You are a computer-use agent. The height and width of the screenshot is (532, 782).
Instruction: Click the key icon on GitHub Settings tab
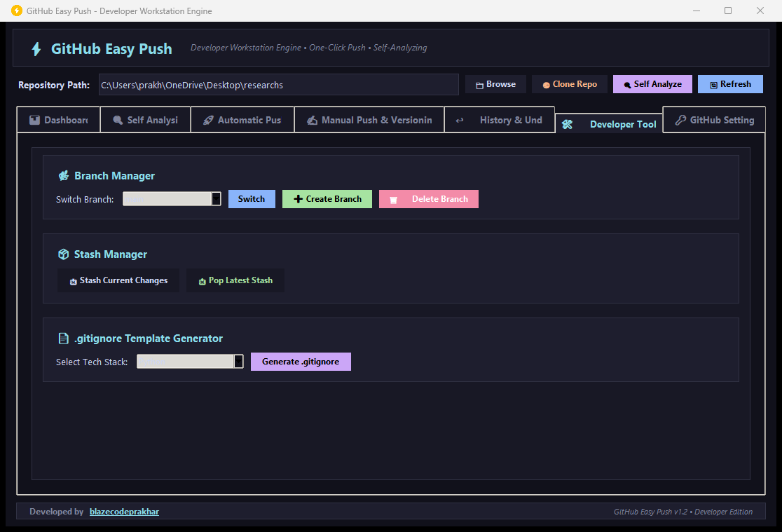tap(680, 120)
